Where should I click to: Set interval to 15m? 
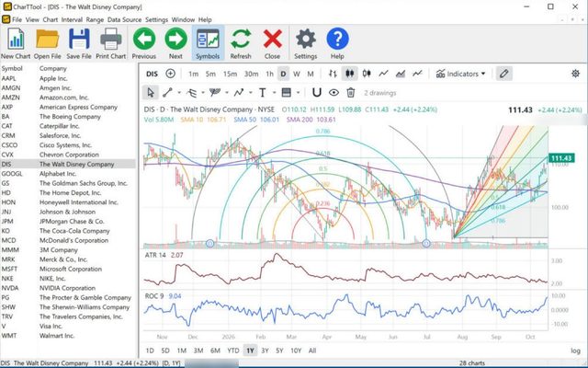click(x=230, y=74)
